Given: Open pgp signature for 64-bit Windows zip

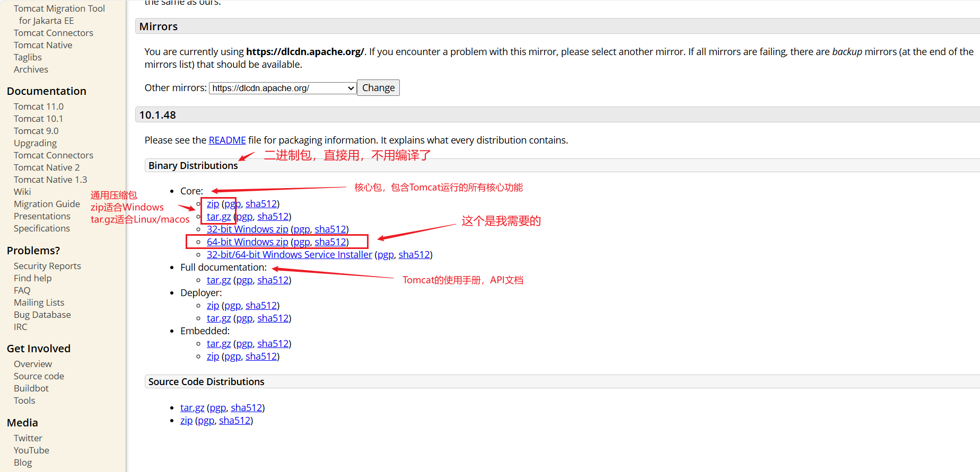Looking at the screenshot, I should (x=302, y=242).
